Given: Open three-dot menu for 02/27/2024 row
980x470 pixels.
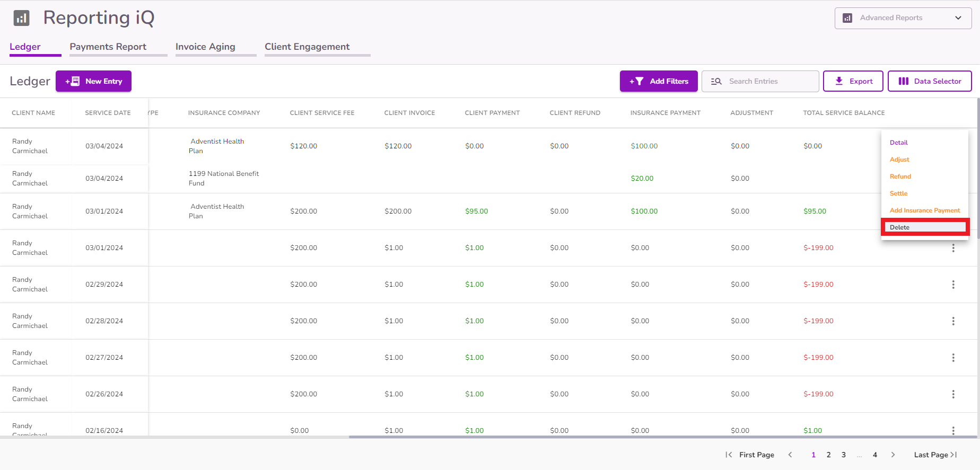Looking at the screenshot, I should coord(953,358).
